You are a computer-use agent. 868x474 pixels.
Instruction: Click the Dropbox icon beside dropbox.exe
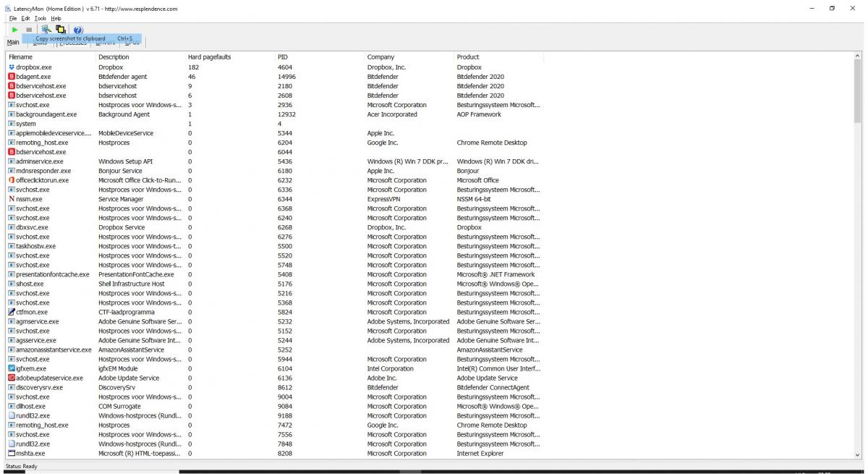click(12, 67)
